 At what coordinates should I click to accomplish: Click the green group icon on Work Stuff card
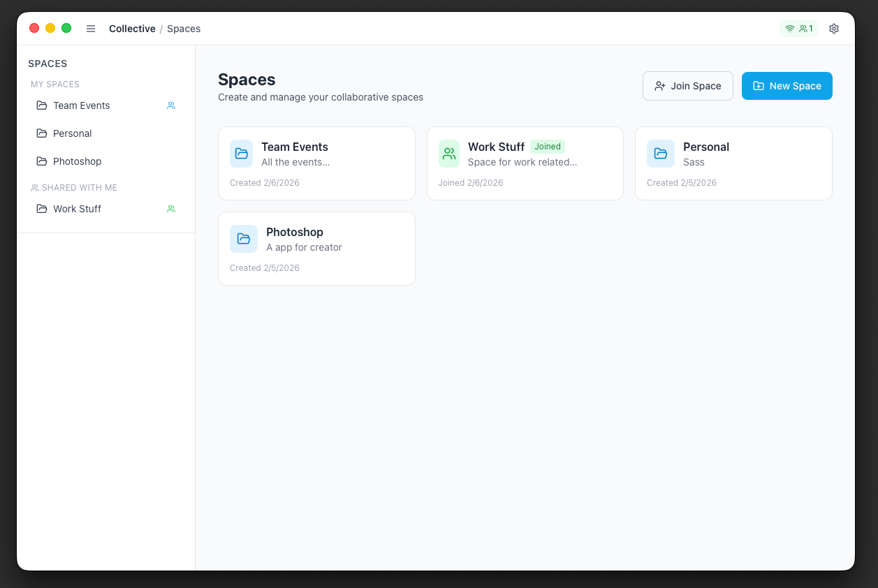(449, 153)
